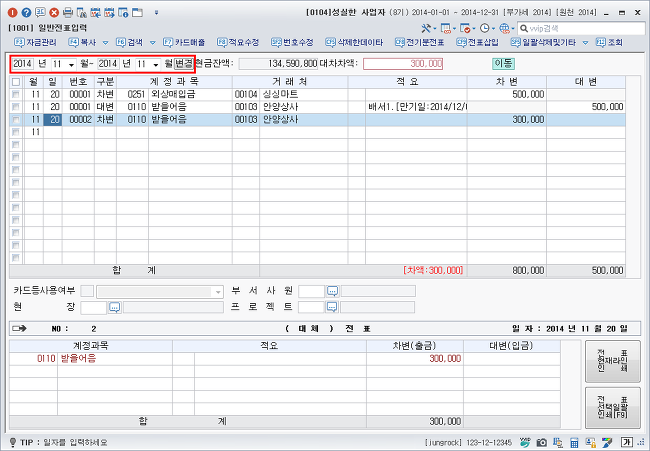The height and width of the screenshot is (451, 650).
Task: Select 번호수정 menu item
Action: click(x=292, y=42)
